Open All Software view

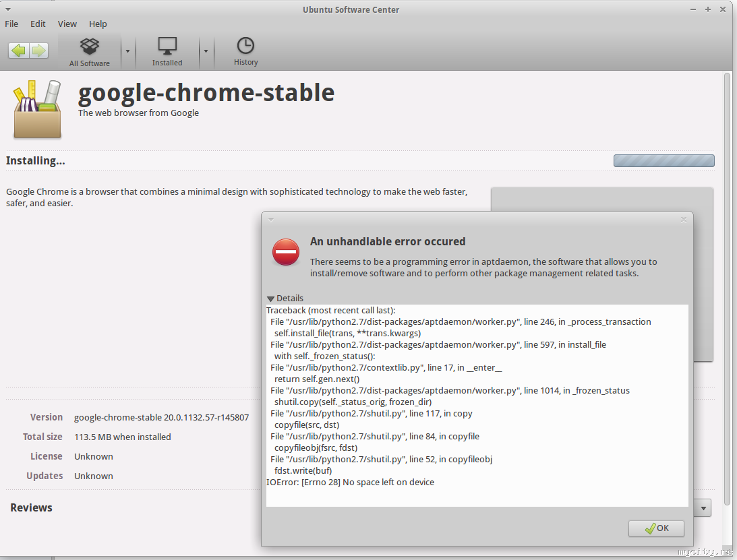[90, 52]
